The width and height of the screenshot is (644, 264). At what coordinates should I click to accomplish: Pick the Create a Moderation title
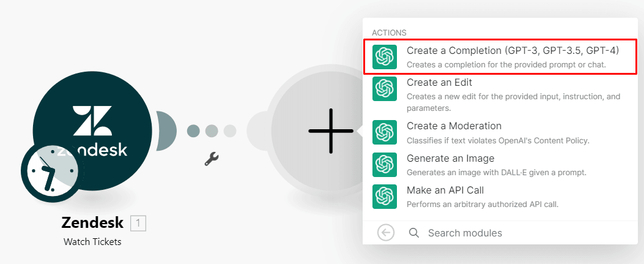click(x=454, y=126)
